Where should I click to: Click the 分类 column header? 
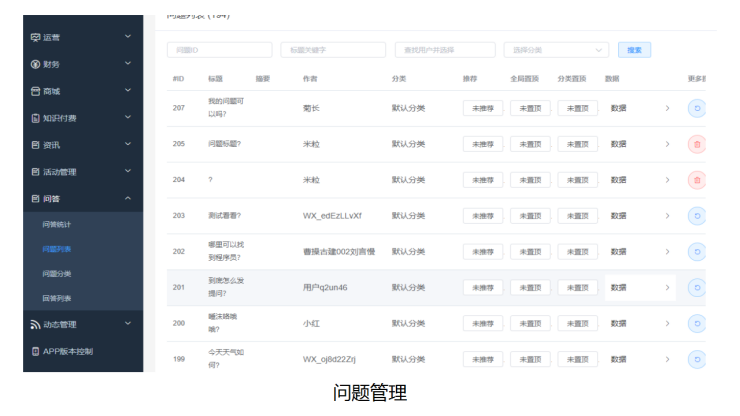pyautogui.click(x=399, y=79)
